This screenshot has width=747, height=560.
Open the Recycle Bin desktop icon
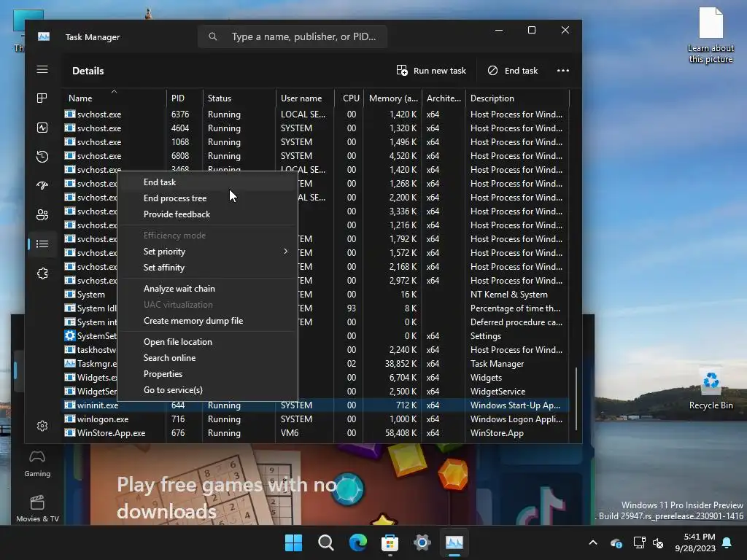tap(711, 388)
